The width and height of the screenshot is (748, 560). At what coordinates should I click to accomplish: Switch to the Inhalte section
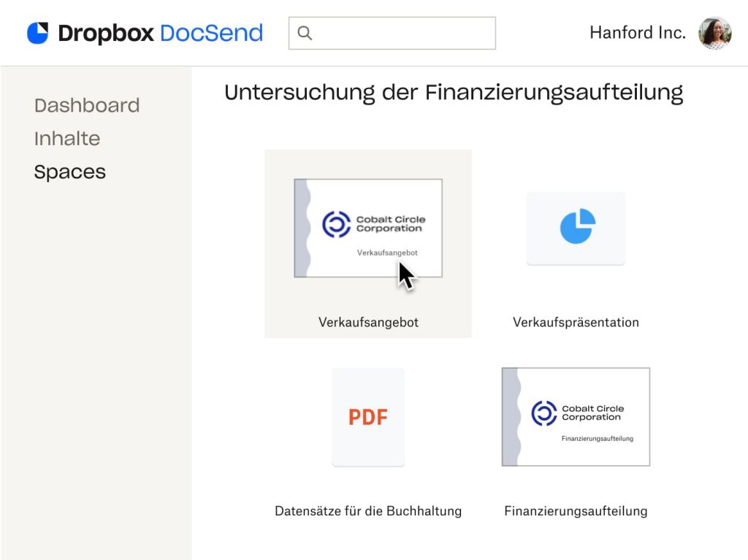click(x=67, y=138)
